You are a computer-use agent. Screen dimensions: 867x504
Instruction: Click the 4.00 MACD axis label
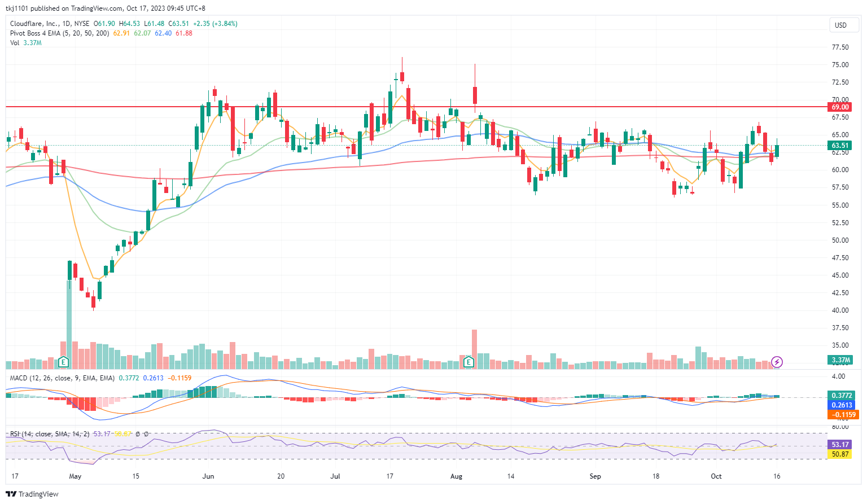tap(838, 376)
